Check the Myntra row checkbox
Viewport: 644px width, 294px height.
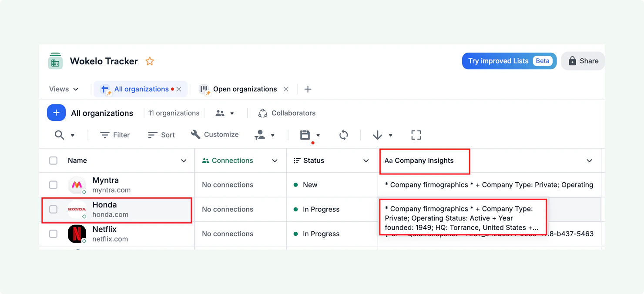point(53,185)
